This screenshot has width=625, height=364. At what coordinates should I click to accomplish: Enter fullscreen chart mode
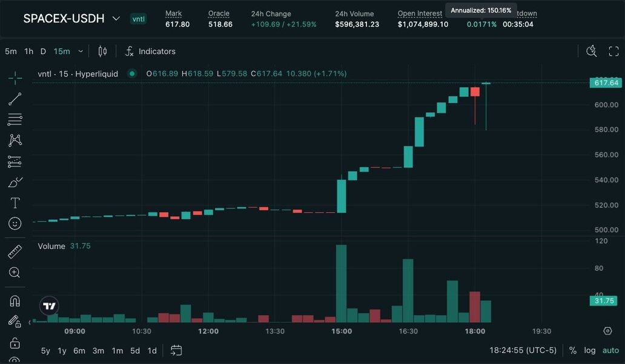[x=613, y=51]
